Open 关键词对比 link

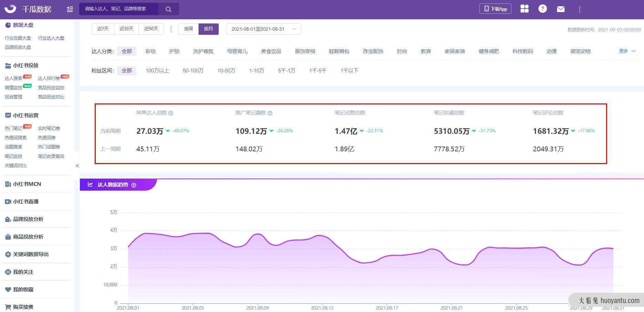click(x=16, y=166)
